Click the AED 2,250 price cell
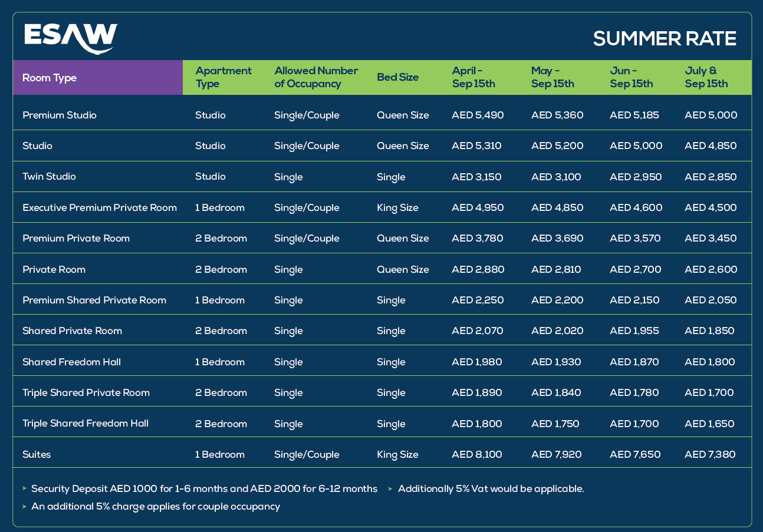The image size is (763, 532). click(x=478, y=300)
